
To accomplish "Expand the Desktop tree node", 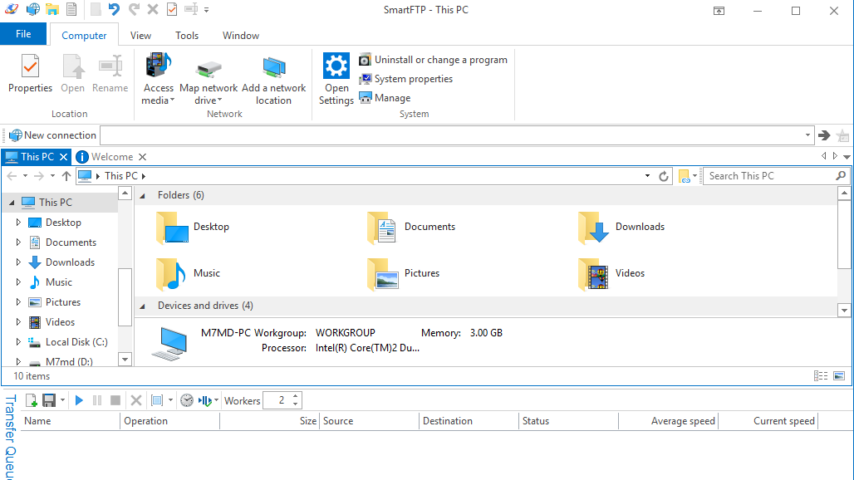I will 18,222.
